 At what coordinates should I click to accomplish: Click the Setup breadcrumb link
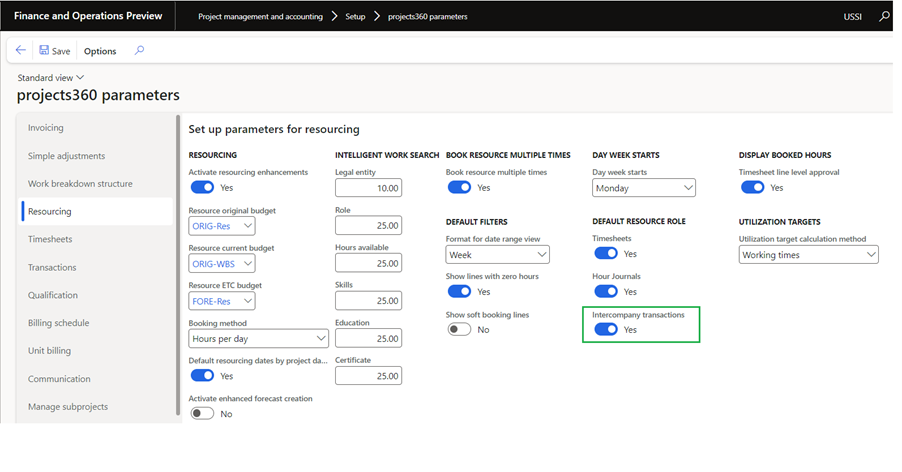click(355, 17)
